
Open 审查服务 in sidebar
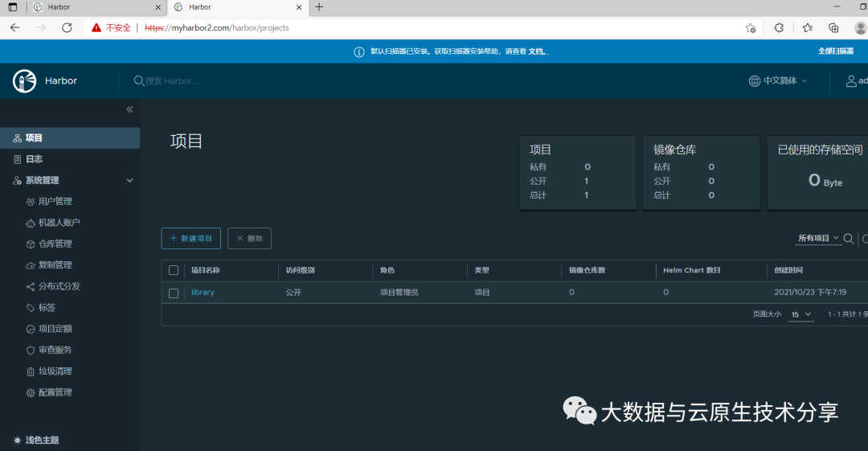(x=55, y=351)
